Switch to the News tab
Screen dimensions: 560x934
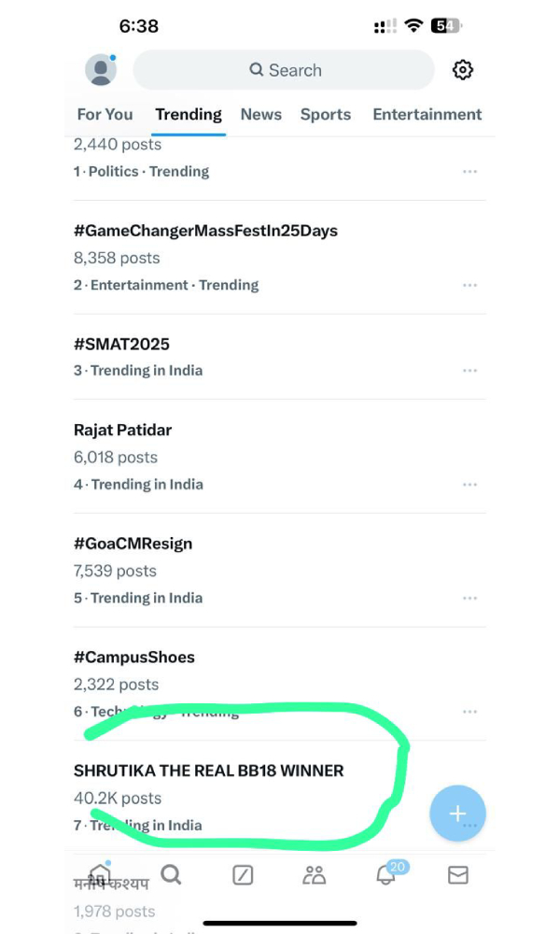(260, 115)
